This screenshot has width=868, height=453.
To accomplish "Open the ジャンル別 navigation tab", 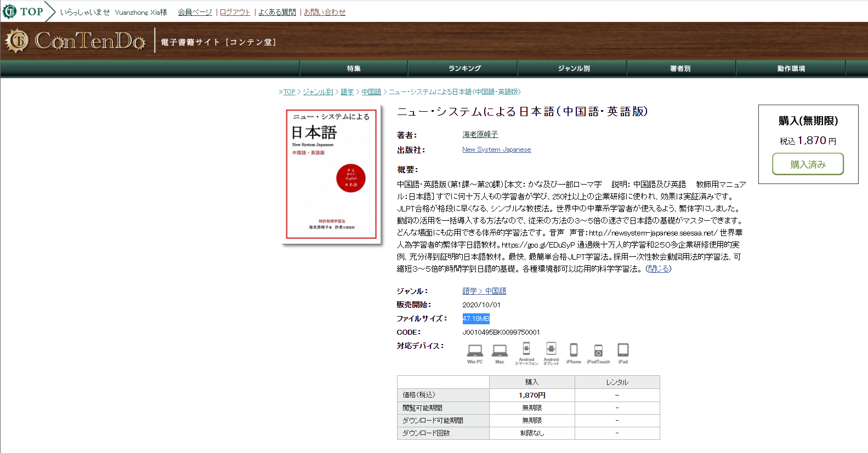I will 573,68.
